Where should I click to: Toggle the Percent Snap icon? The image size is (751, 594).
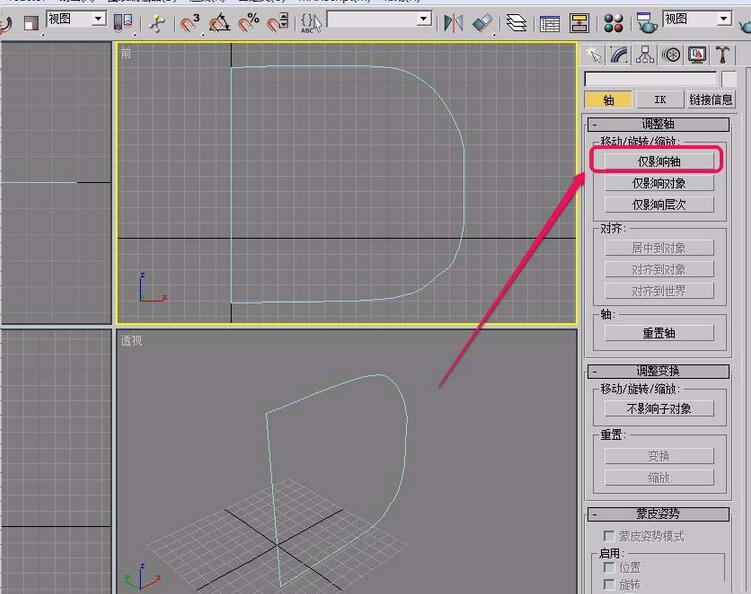pyautogui.click(x=249, y=23)
